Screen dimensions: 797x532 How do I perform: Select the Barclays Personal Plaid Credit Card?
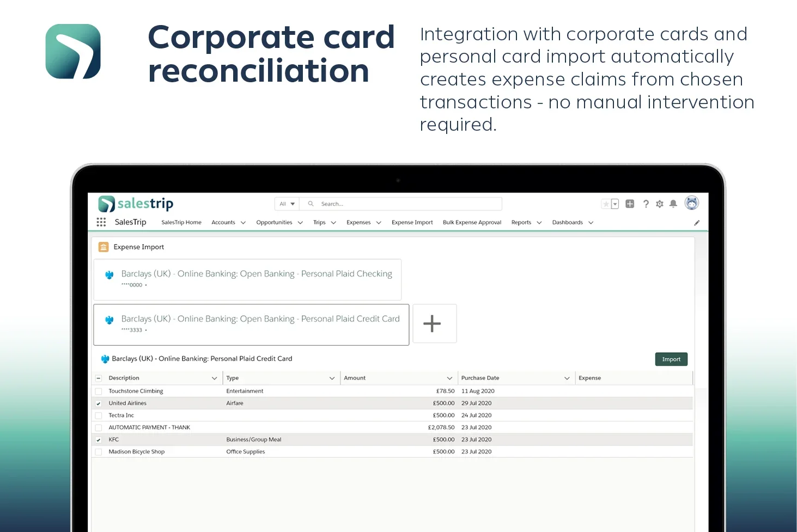pos(251,325)
